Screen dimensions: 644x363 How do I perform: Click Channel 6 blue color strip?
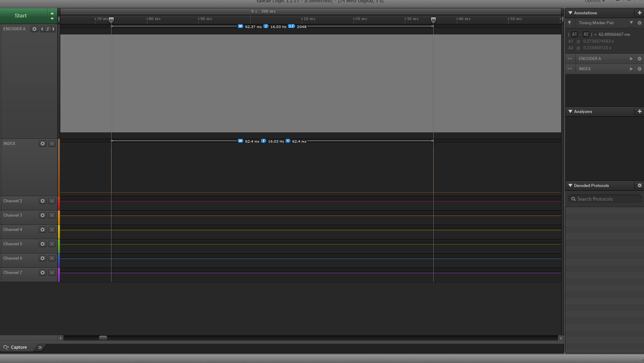click(x=59, y=260)
